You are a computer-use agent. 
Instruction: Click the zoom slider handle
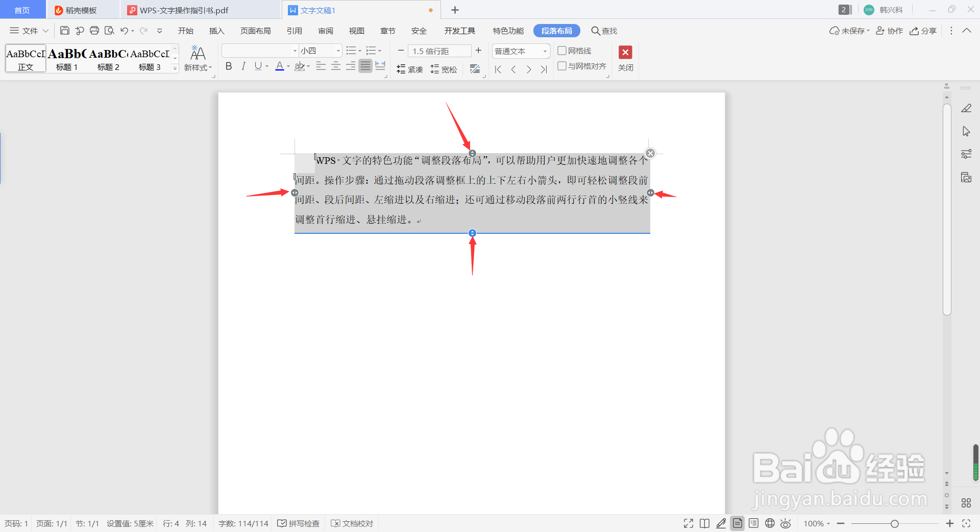(x=894, y=524)
